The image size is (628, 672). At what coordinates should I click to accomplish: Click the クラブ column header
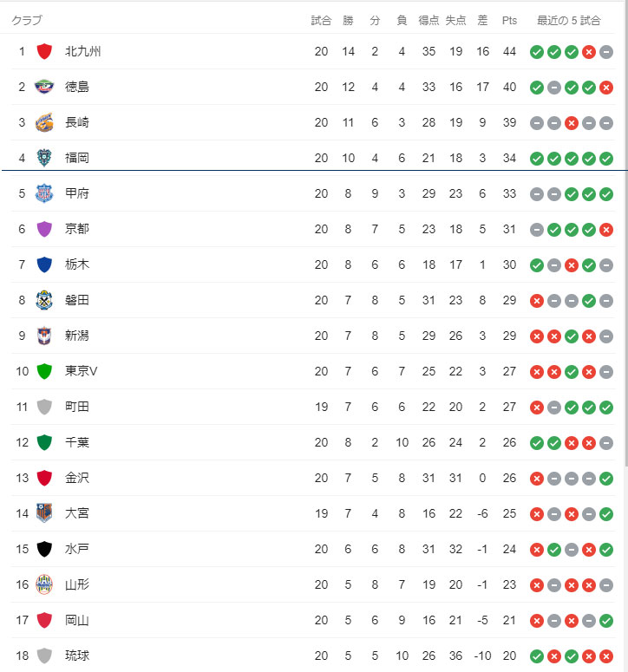26,20
